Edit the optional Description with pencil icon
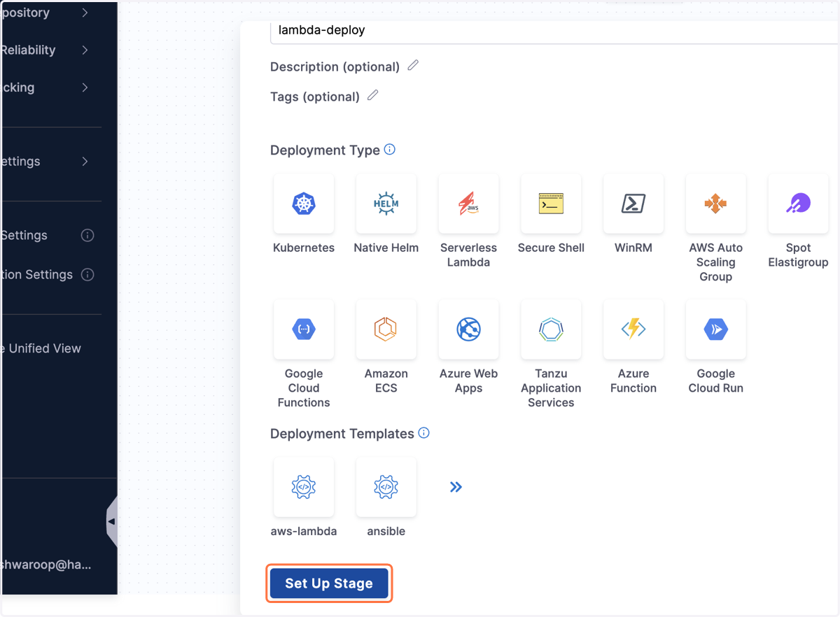 pos(413,66)
